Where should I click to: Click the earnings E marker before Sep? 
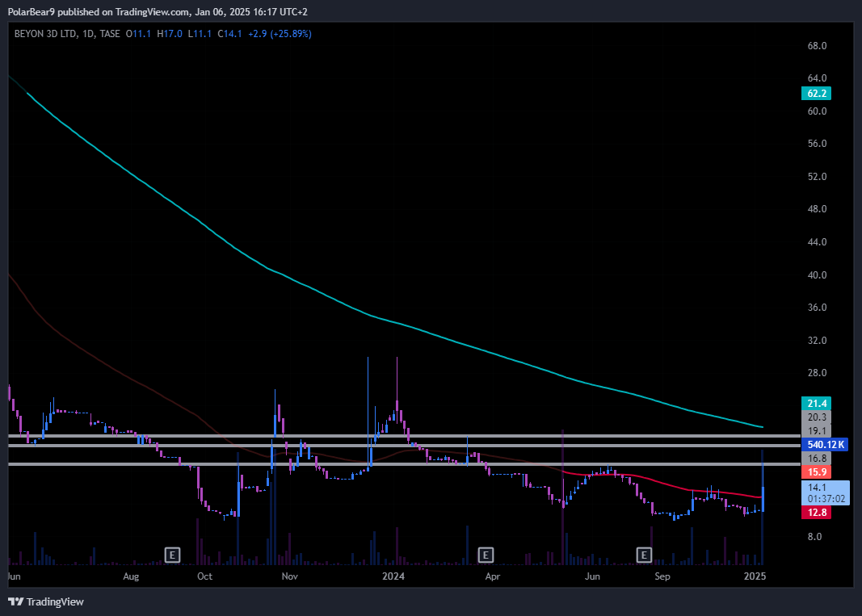click(x=644, y=555)
